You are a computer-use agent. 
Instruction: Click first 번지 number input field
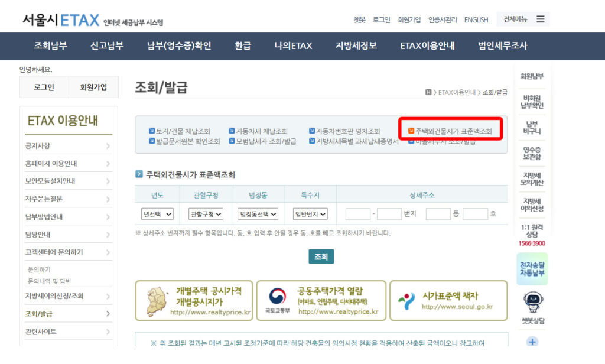[x=357, y=214]
